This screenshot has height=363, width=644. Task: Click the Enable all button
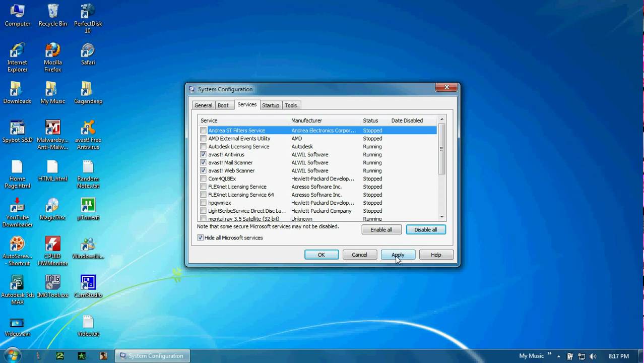pos(381,230)
